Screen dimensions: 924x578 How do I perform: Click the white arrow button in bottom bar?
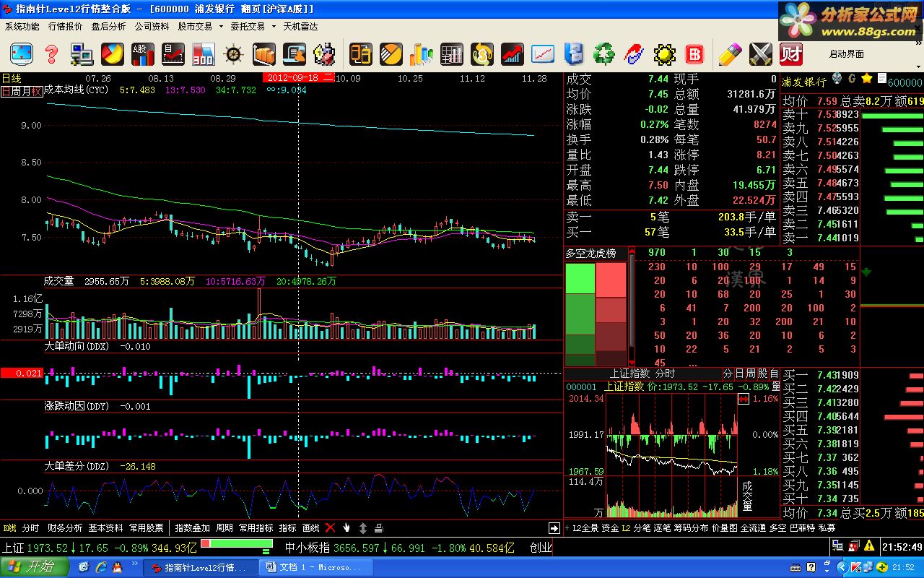554,528
